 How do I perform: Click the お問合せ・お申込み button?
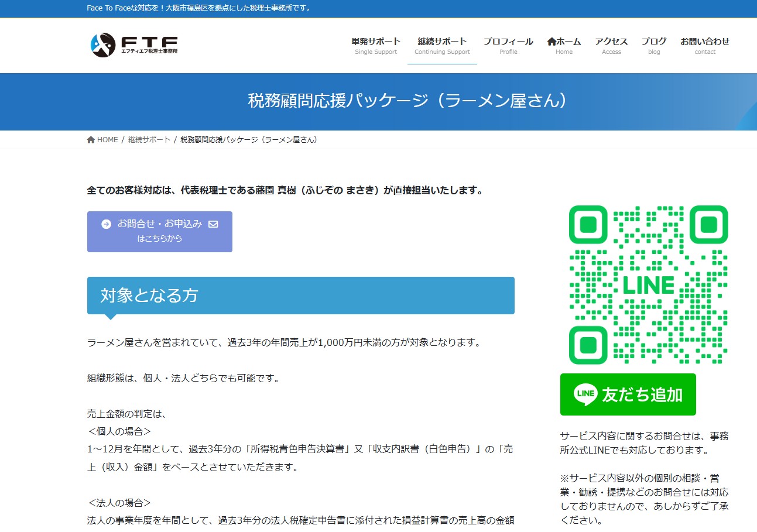coord(160,231)
